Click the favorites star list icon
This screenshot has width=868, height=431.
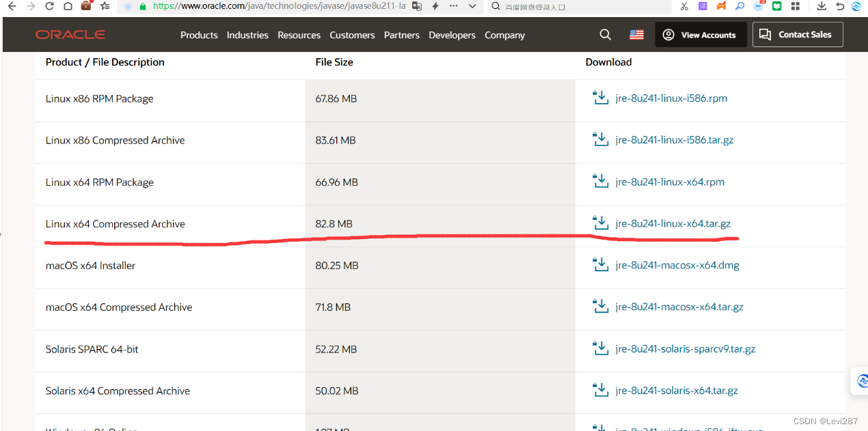click(x=105, y=6)
